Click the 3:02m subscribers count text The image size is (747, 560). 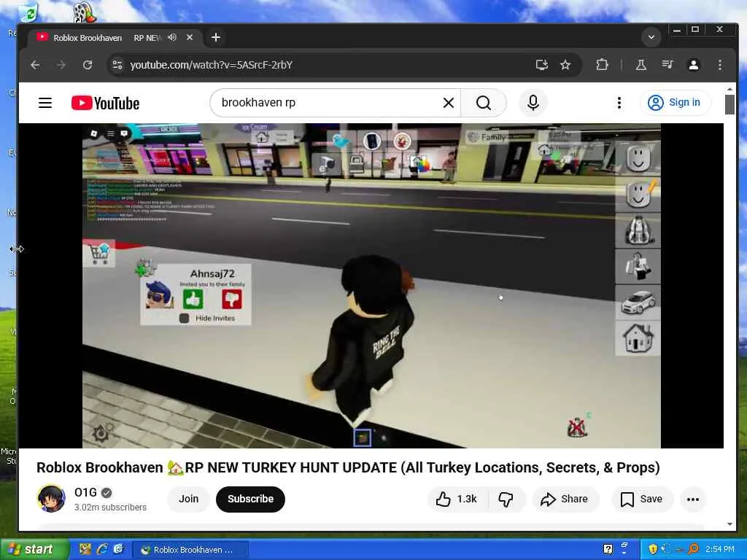[111, 507]
